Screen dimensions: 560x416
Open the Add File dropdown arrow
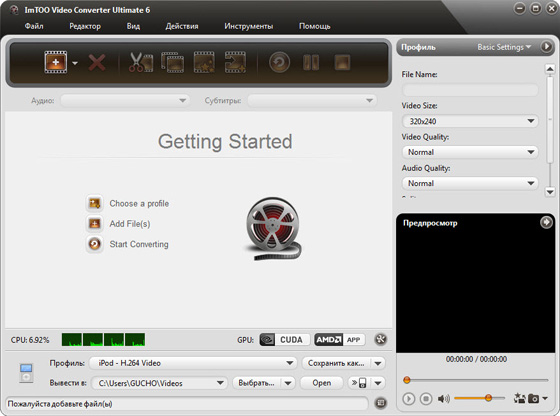tap(75, 63)
